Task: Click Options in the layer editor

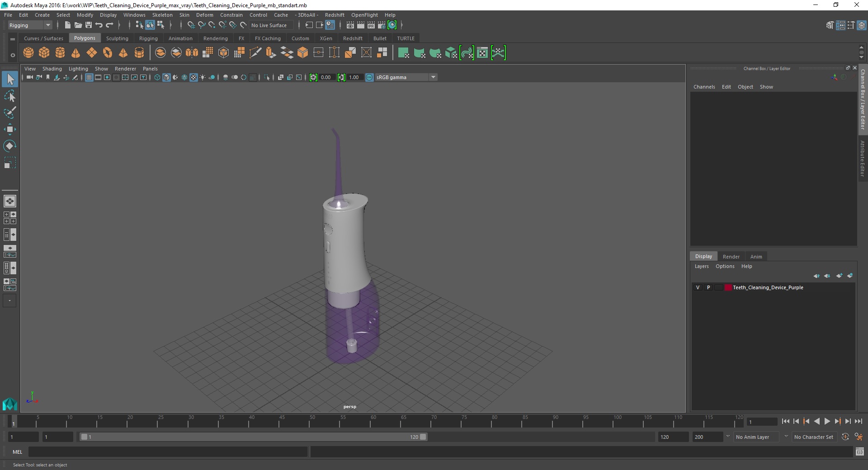Action: 725,266
